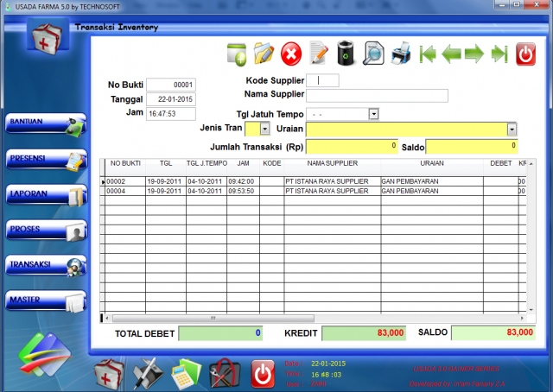
Task: Open the TRANSAKSI sidebar menu
Action: [45, 265]
